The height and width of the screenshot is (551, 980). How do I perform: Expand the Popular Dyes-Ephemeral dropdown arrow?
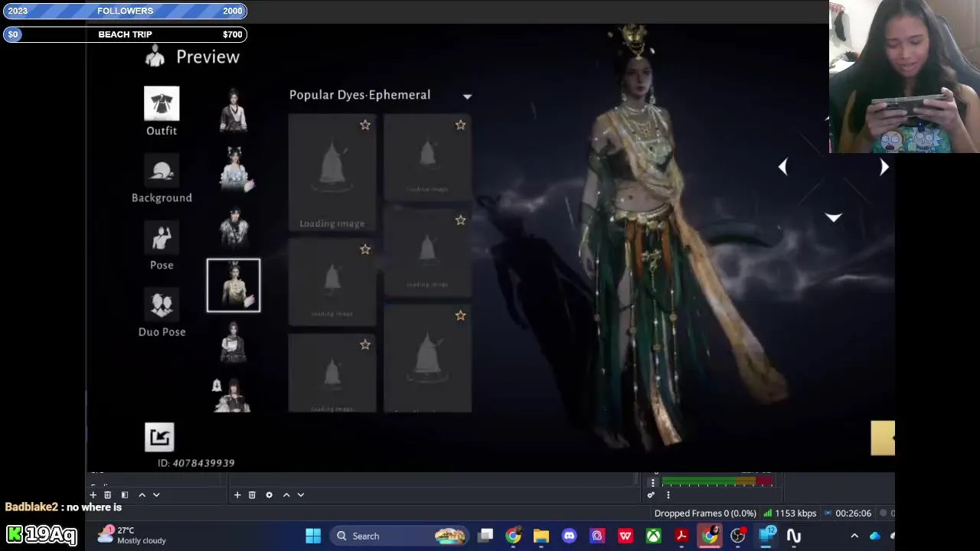467,96
